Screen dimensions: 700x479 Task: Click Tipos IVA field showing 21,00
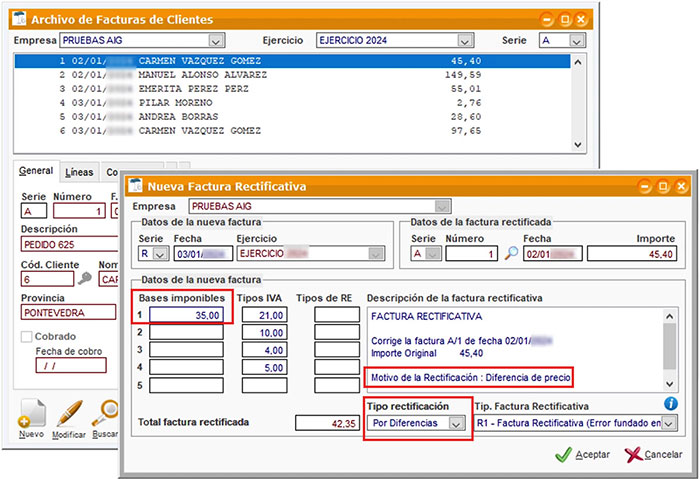(x=264, y=315)
